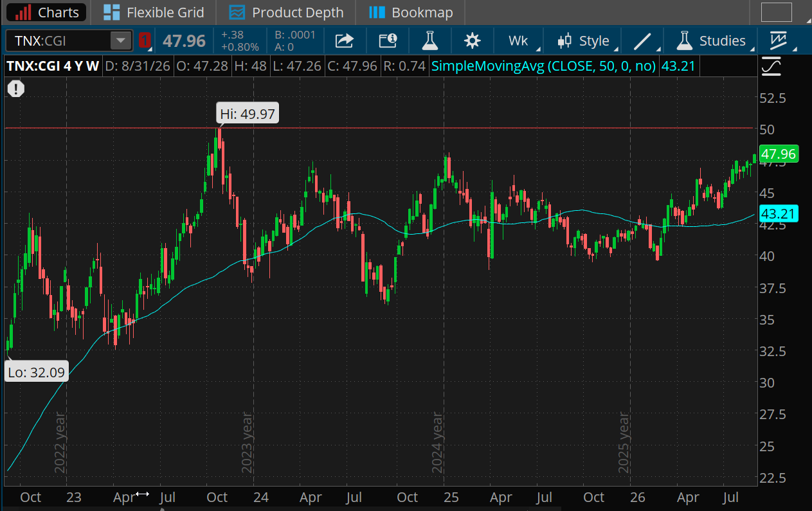Screen dimensions: 812x511
Task: Click the 26 year label on time axis
Action: coord(638,498)
